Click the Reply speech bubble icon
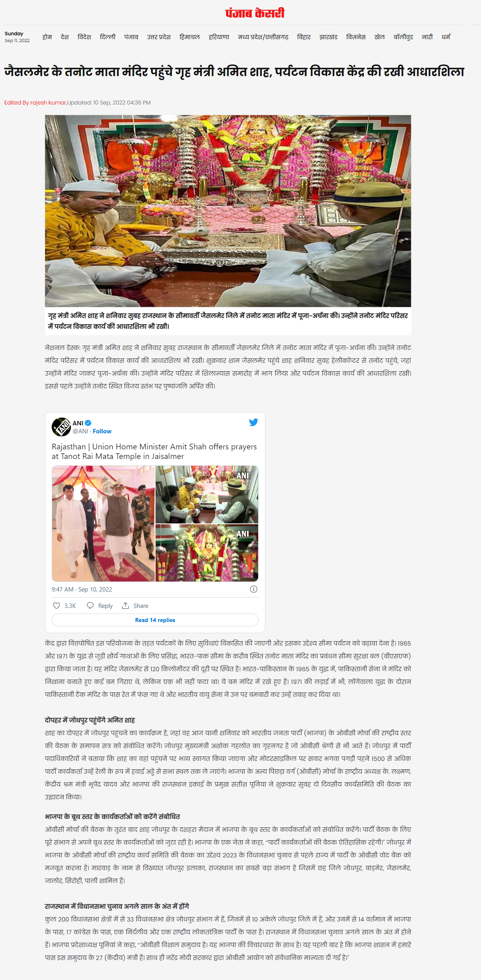481x980 pixels. tap(90, 606)
